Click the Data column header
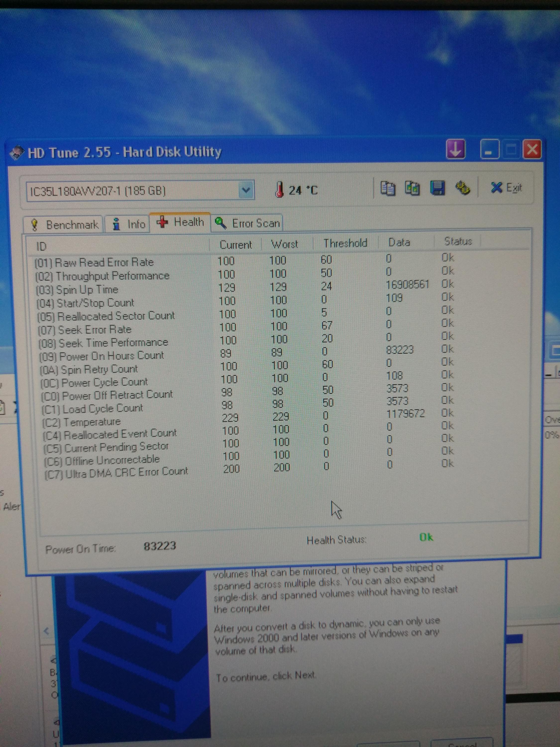Viewport: 560px width, 747px height. [x=399, y=242]
